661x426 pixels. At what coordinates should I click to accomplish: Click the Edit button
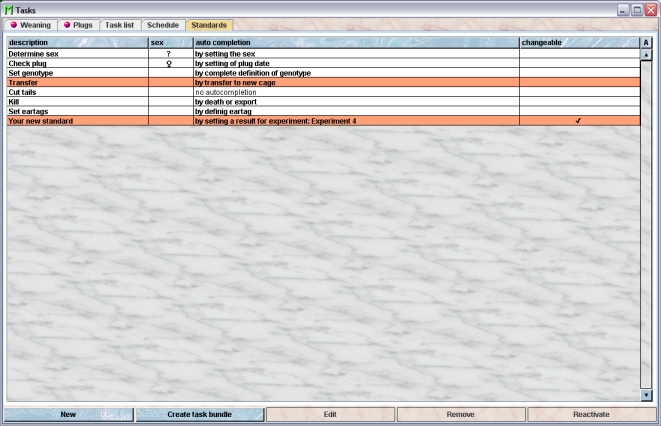pyautogui.click(x=330, y=414)
